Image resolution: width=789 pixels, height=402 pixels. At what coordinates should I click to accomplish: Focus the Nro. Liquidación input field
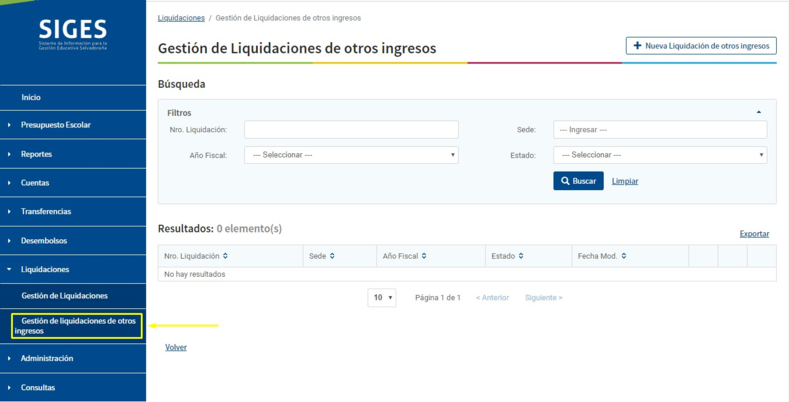(351, 130)
